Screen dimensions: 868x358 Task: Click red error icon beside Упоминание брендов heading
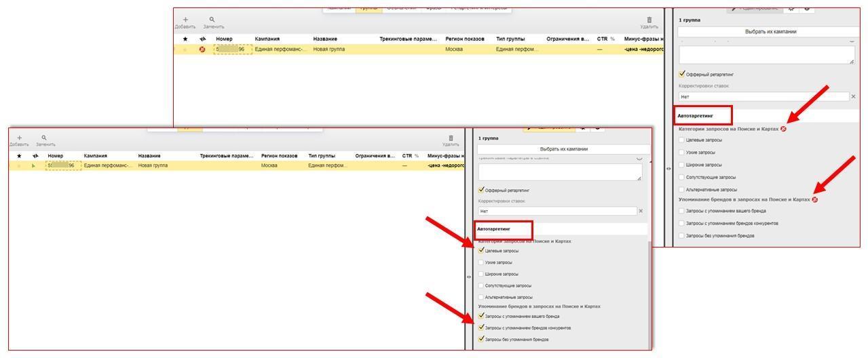pyautogui.click(x=814, y=200)
